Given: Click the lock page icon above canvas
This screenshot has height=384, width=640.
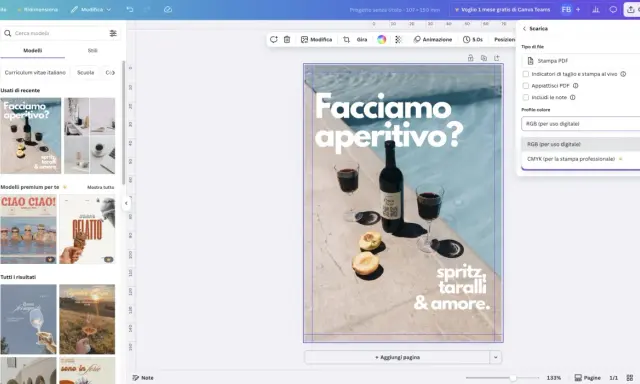Looking at the screenshot, I should point(470,58).
